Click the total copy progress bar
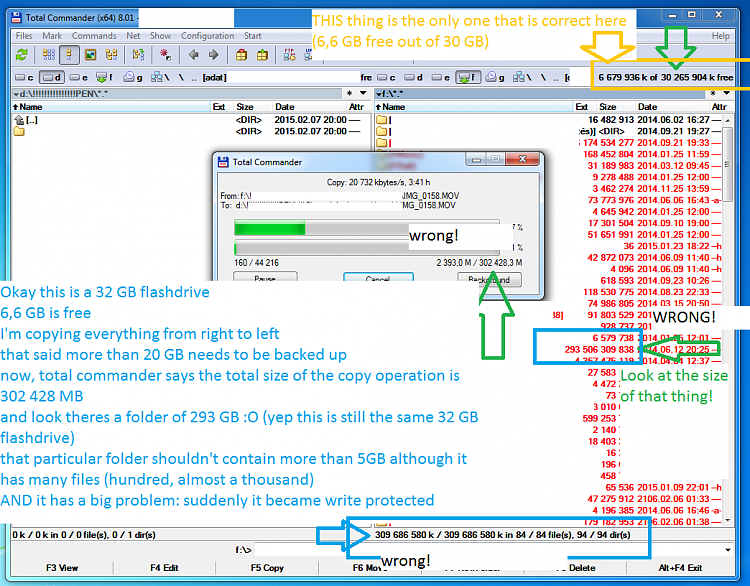The width and height of the screenshot is (750, 586). 367,248
